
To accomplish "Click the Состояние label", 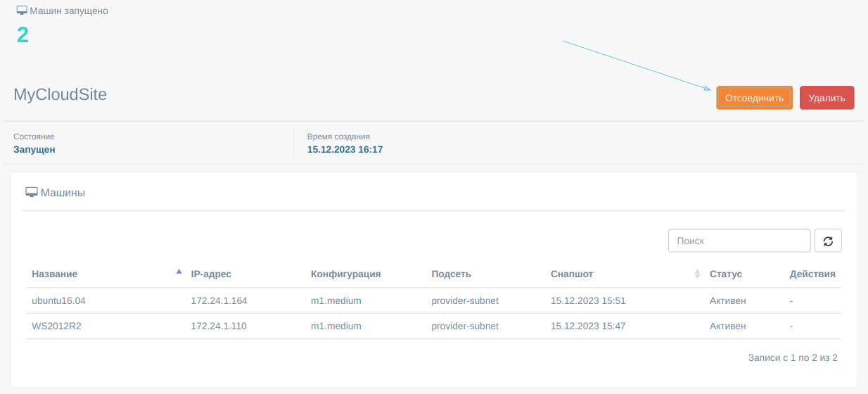I will pos(34,136).
